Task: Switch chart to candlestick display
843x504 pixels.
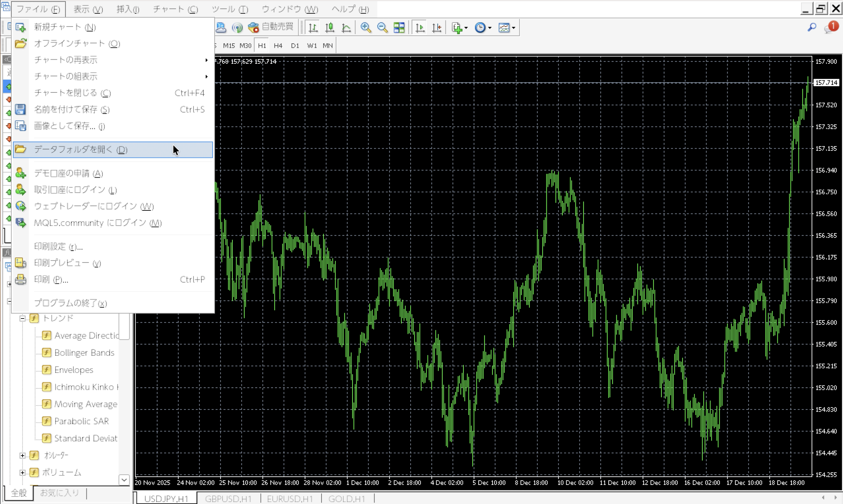Action: [x=330, y=27]
